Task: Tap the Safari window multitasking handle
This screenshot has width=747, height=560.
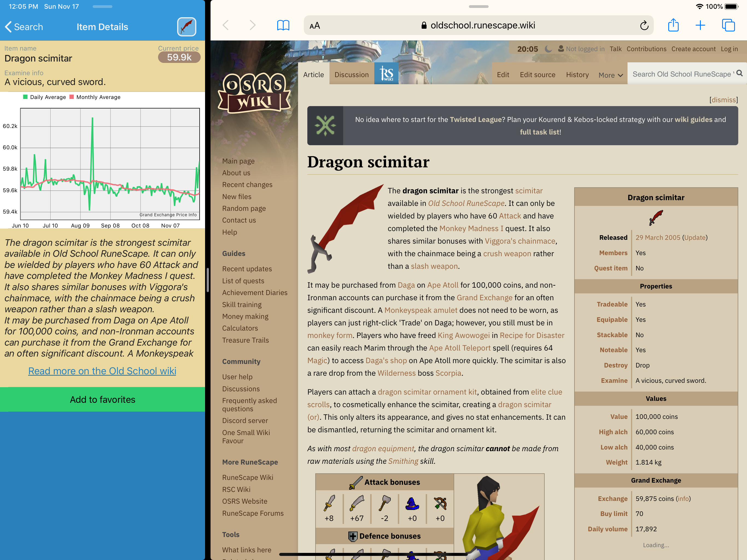Action: click(478, 6)
